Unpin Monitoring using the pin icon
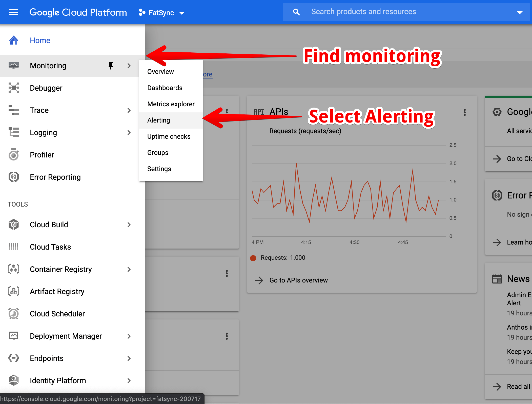This screenshot has height=404, width=532. (x=111, y=66)
